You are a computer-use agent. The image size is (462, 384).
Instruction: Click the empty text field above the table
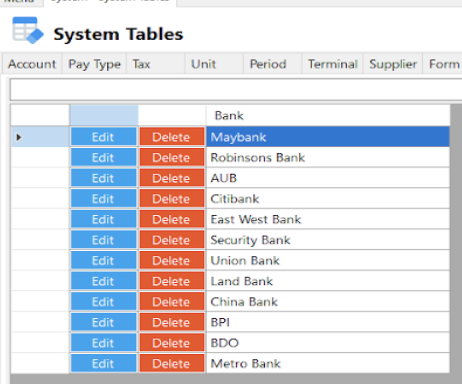236,89
